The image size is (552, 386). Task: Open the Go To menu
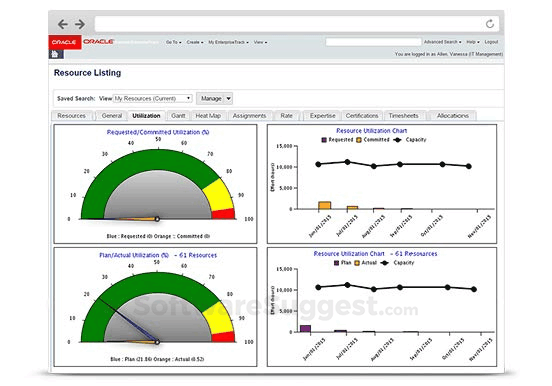click(x=174, y=42)
